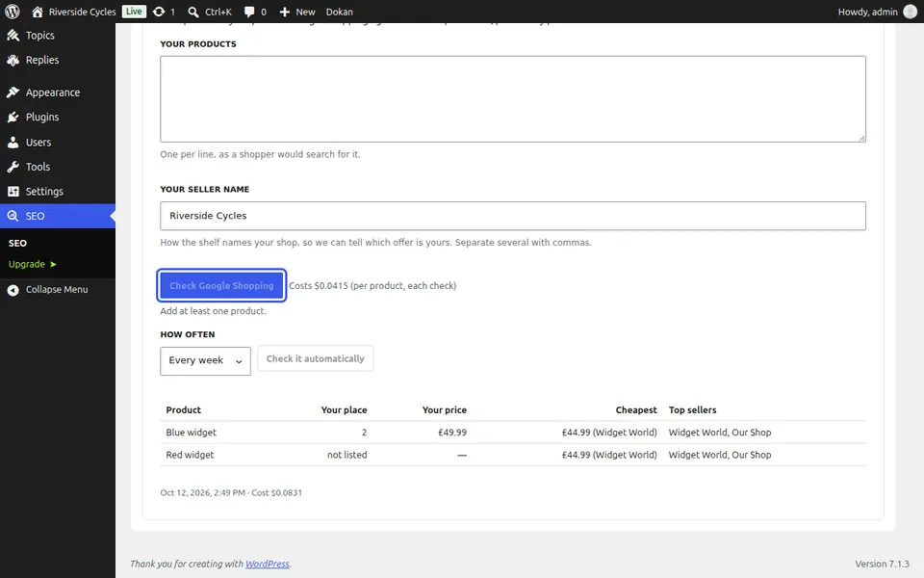Click the plus icon for New
The width and height of the screenshot is (924, 578).
click(x=285, y=12)
